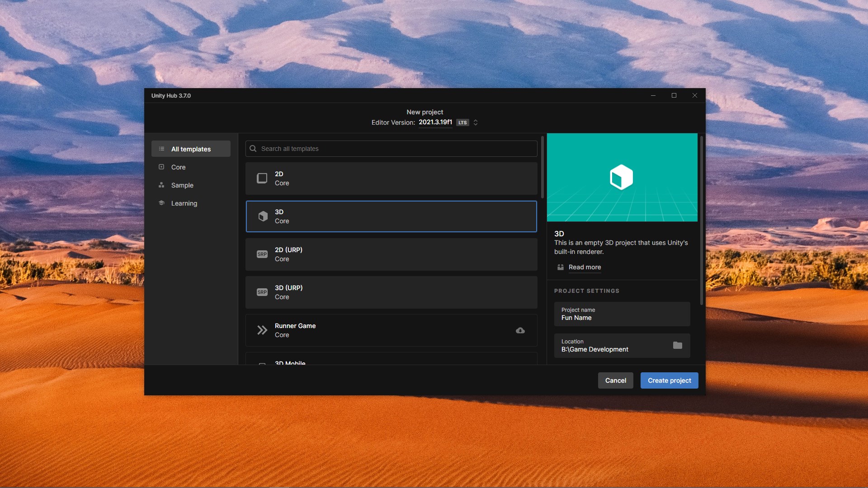Image resolution: width=868 pixels, height=488 pixels.
Task: Follow the Read more link
Action: (x=585, y=267)
